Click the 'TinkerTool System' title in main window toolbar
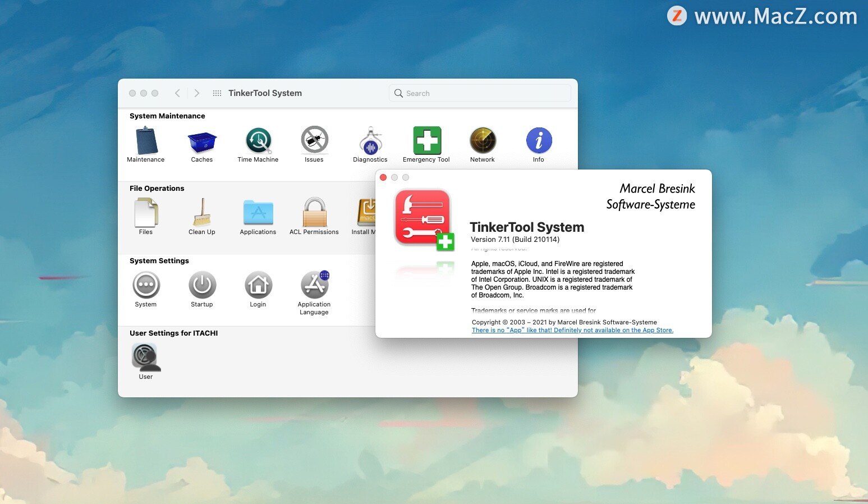Screen dimensions: 868x504 (x=265, y=93)
